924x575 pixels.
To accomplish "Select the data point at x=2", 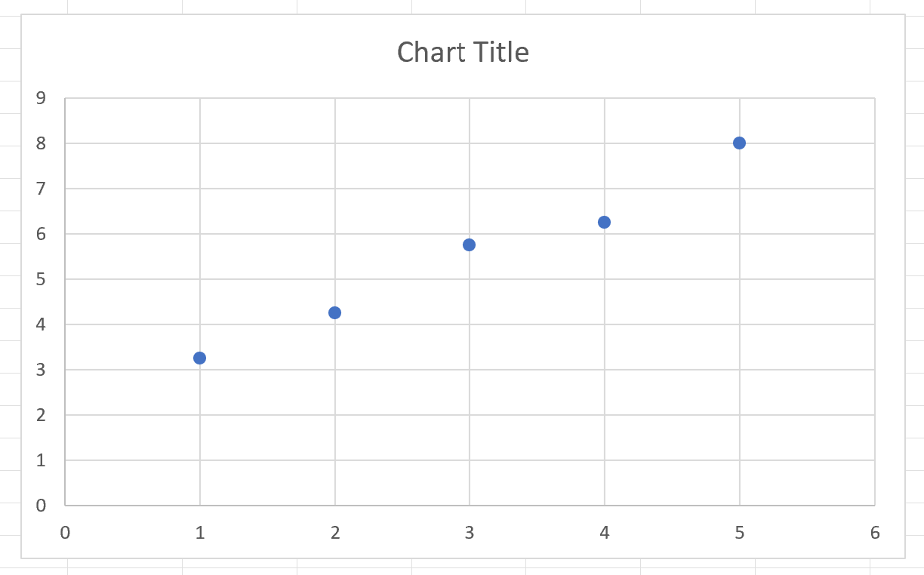I will (335, 312).
